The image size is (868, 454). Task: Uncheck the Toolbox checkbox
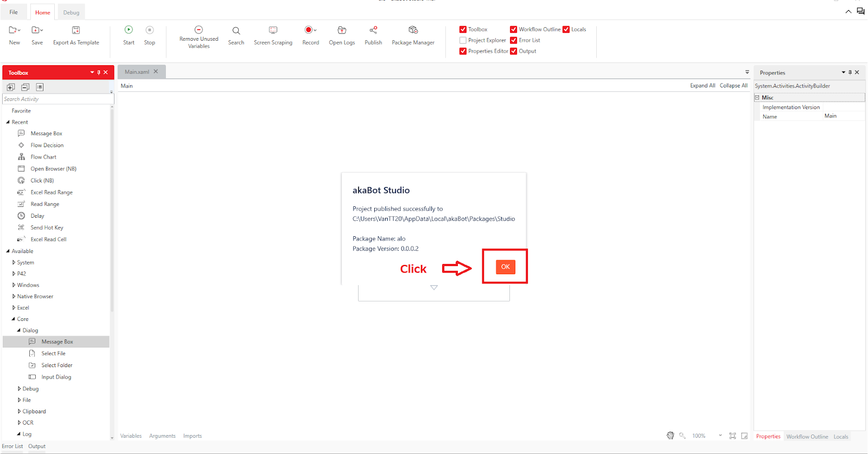tap(463, 29)
